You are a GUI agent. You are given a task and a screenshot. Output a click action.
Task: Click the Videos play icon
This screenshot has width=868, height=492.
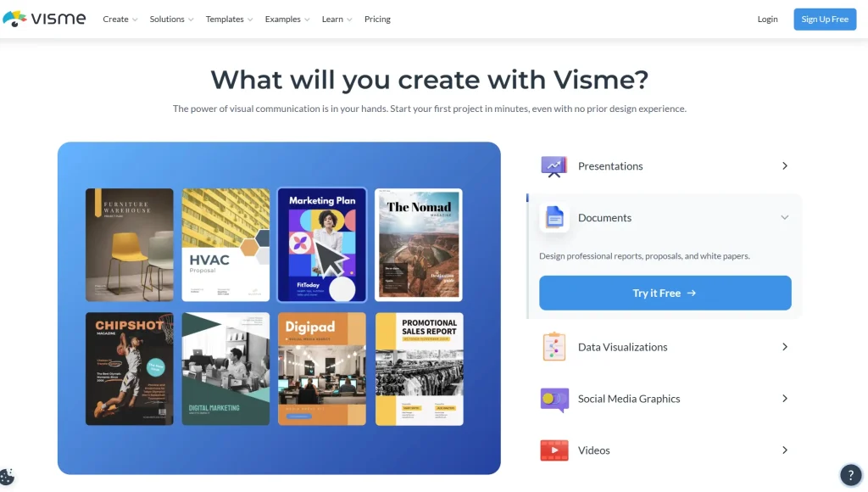tap(554, 450)
